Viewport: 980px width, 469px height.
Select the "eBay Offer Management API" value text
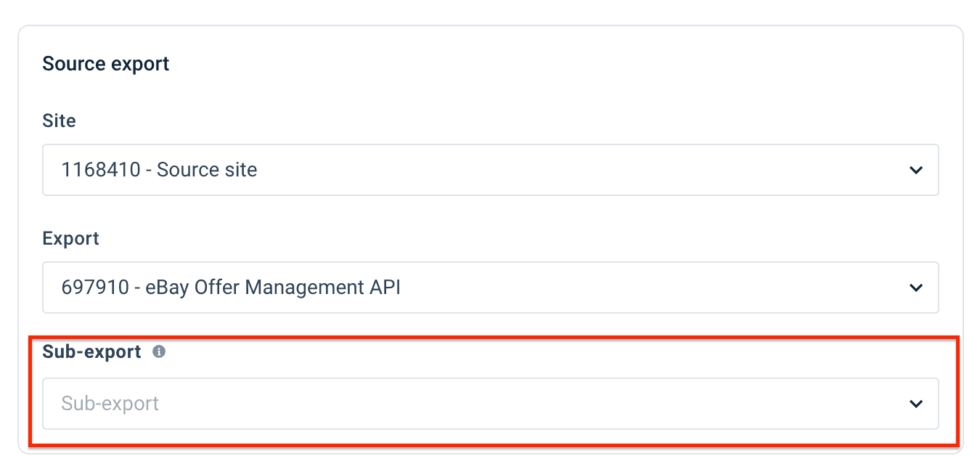(x=273, y=287)
